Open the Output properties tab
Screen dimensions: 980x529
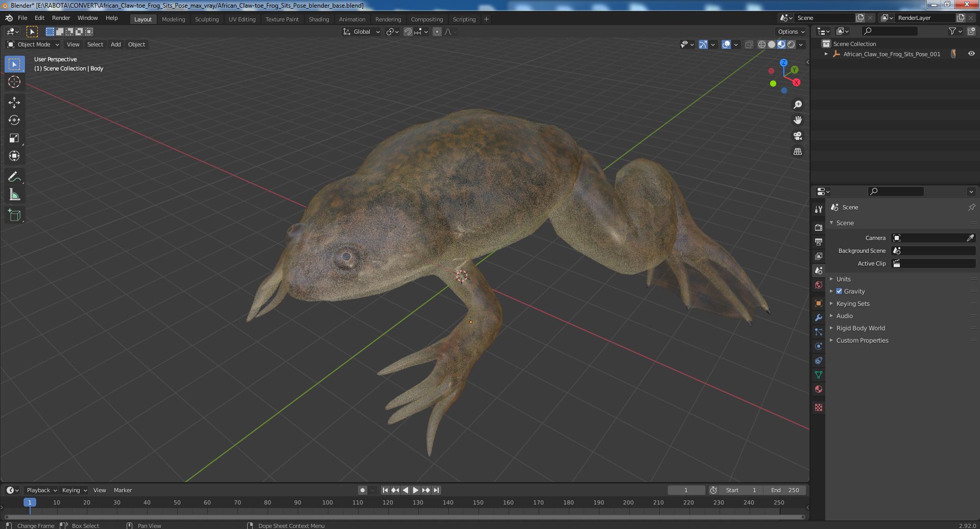[x=819, y=242]
